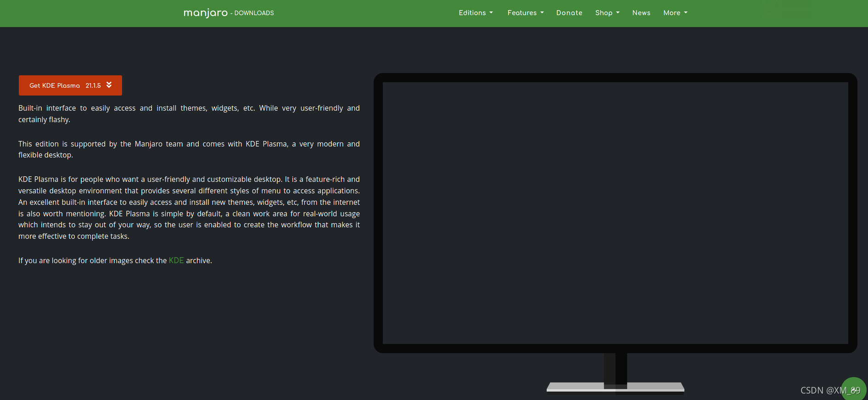Expand the Shop dropdown menu
This screenshot has width=868, height=400.
tap(607, 13)
